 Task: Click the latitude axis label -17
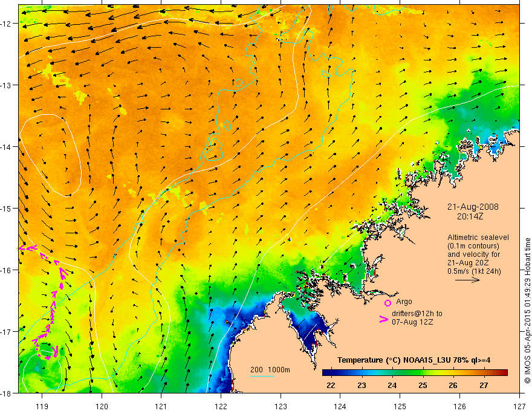7,332
